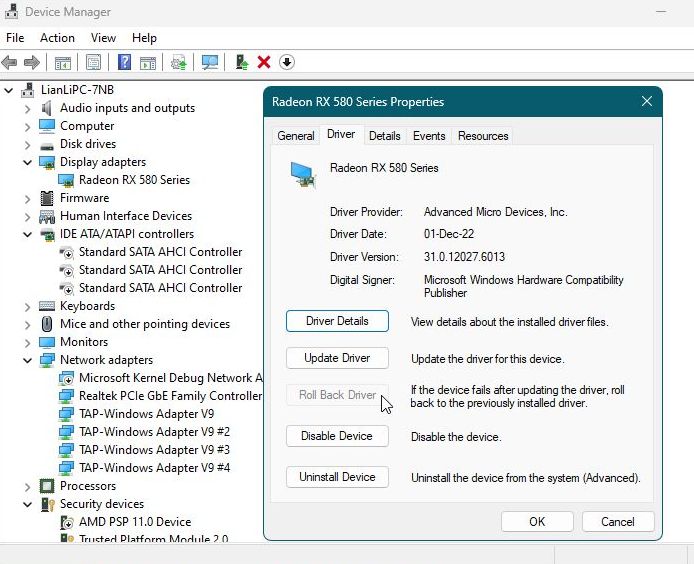The width and height of the screenshot is (694, 564).
Task: Open the View menu
Action: tap(103, 38)
